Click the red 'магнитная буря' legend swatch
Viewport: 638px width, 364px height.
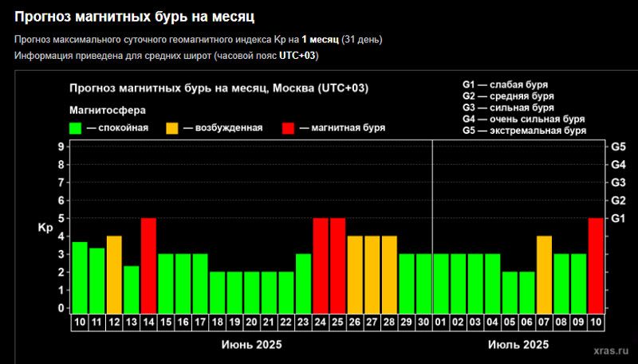tap(289, 127)
